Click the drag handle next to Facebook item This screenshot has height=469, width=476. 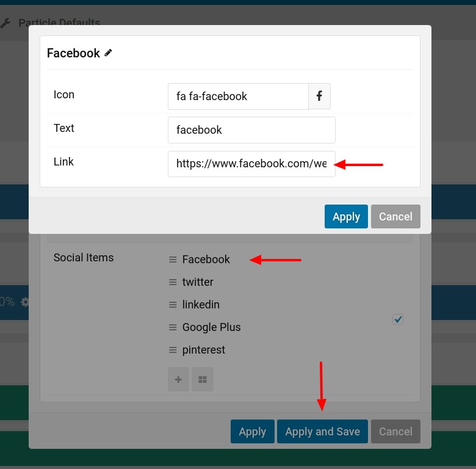(x=173, y=260)
